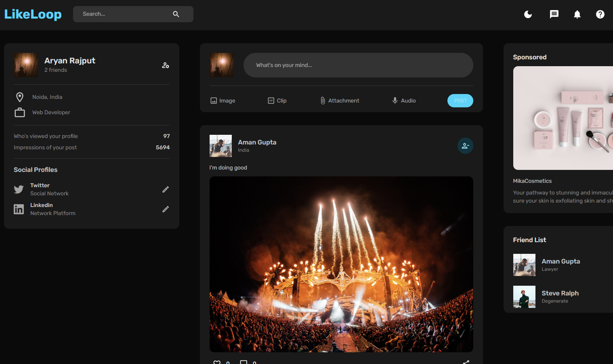Click avatar in the post composer

coord(222,65)
